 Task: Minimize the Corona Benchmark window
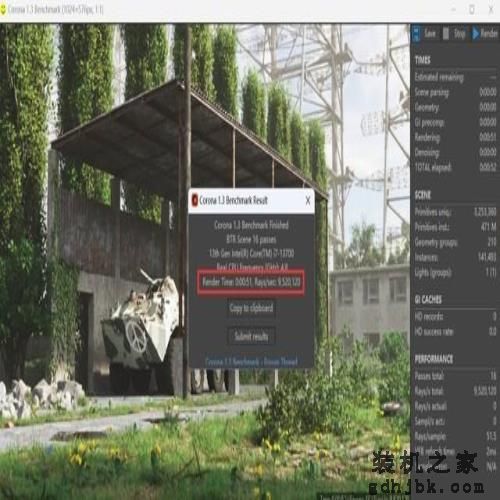453,10
